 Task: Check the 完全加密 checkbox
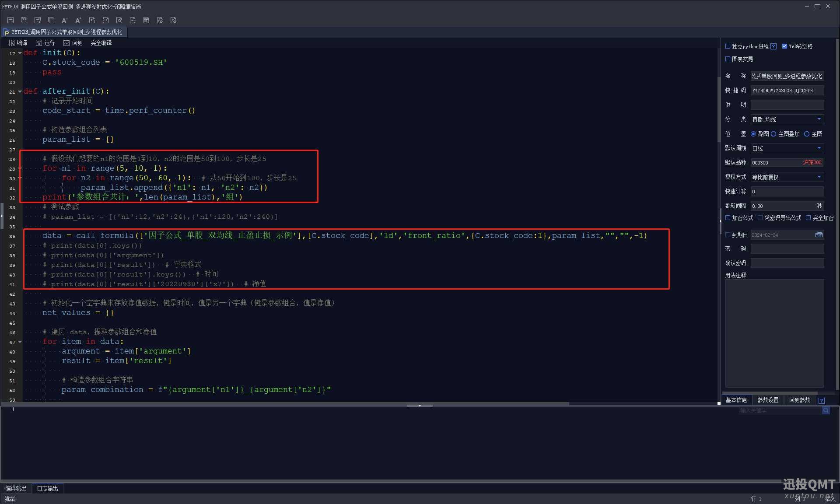pyautogui.click(x=808, y=217)
